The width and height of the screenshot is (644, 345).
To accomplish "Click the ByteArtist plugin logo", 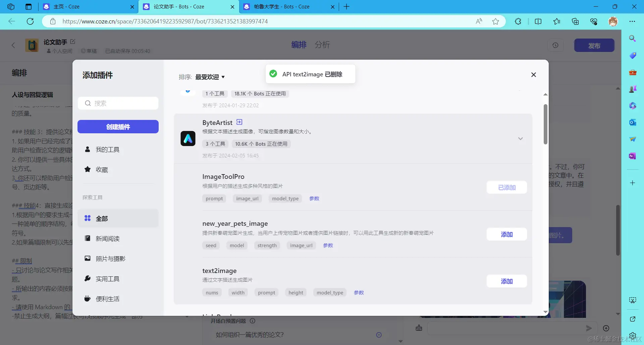I will (x=188, y=138).
